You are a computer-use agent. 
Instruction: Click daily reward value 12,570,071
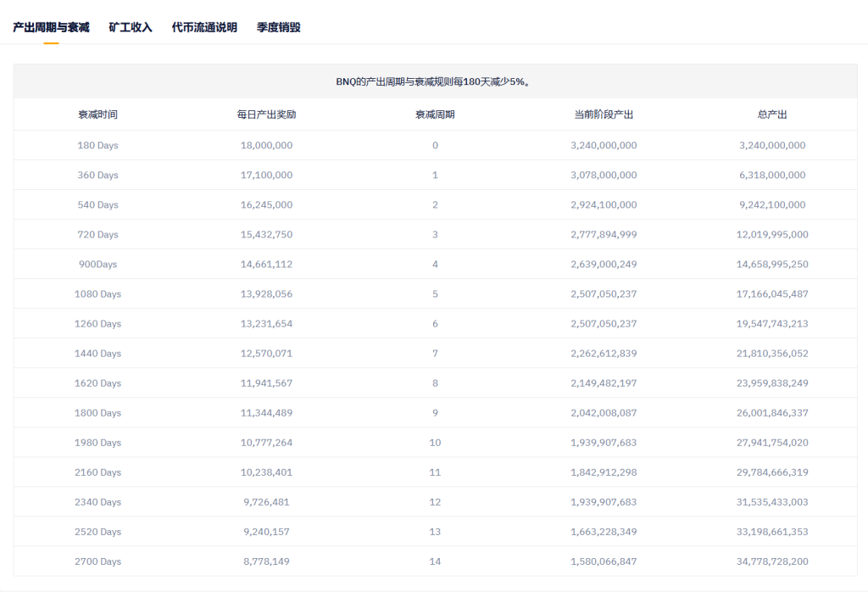point(266,354)
